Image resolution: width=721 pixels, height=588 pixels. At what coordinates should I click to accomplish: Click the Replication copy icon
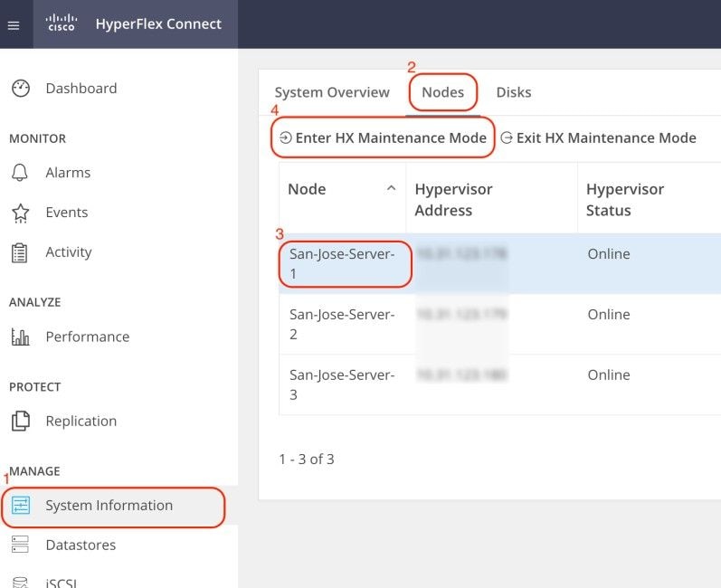20,422
